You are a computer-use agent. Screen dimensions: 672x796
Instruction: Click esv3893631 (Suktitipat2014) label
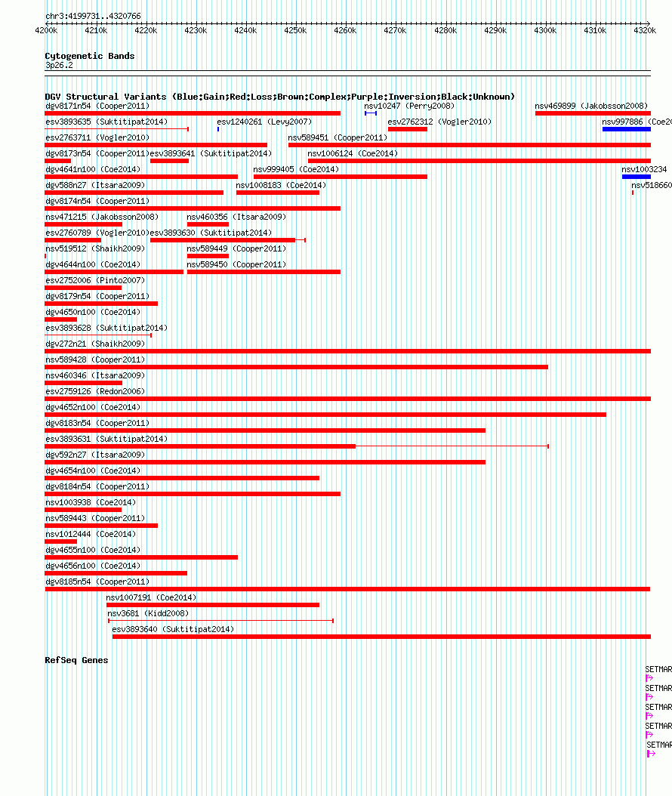[106, 439]
